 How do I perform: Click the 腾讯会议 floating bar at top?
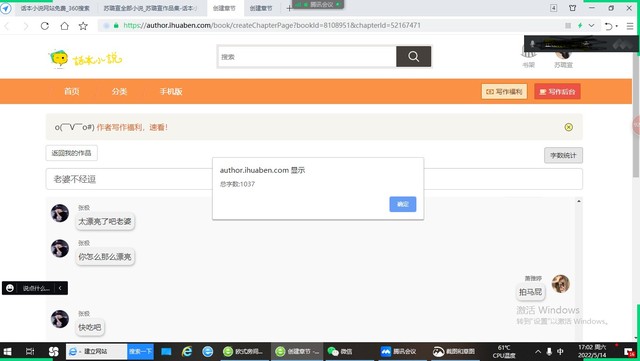point(318,4)
